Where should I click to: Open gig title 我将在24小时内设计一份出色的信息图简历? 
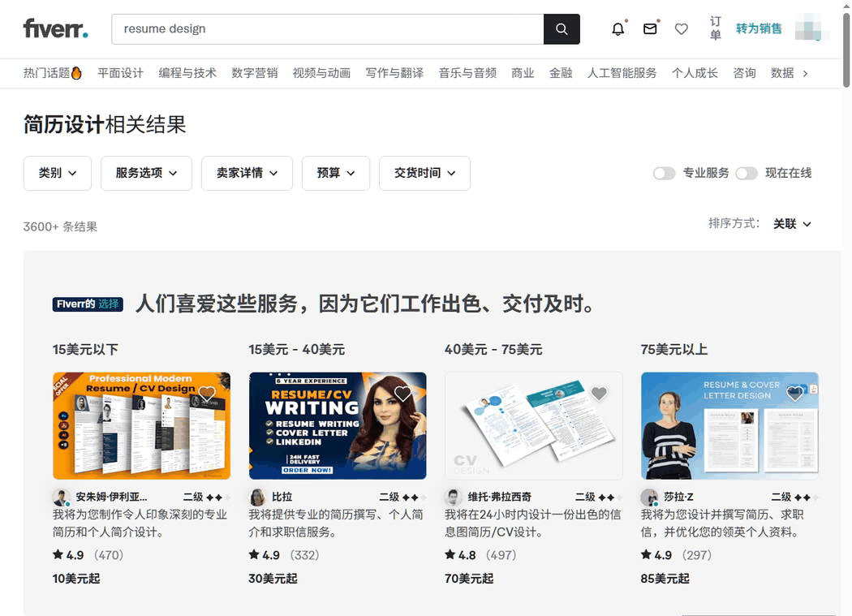pos(533,523)
